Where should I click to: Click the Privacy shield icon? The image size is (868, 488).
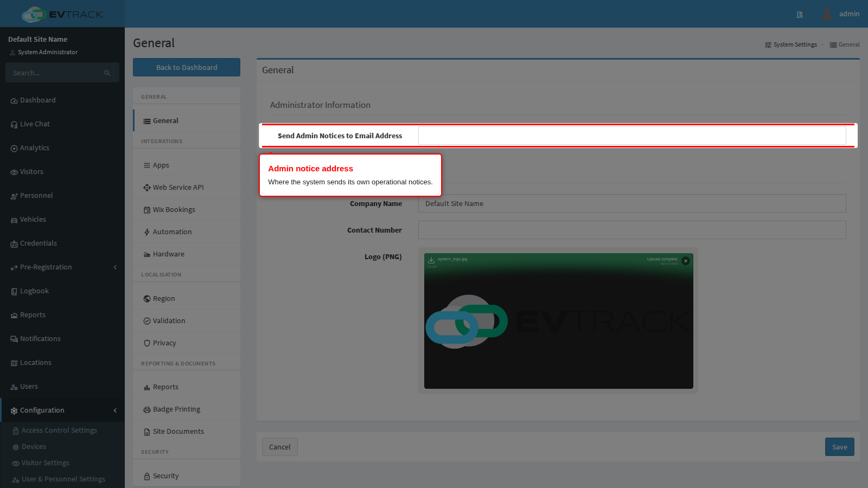[x=147, y=343]
